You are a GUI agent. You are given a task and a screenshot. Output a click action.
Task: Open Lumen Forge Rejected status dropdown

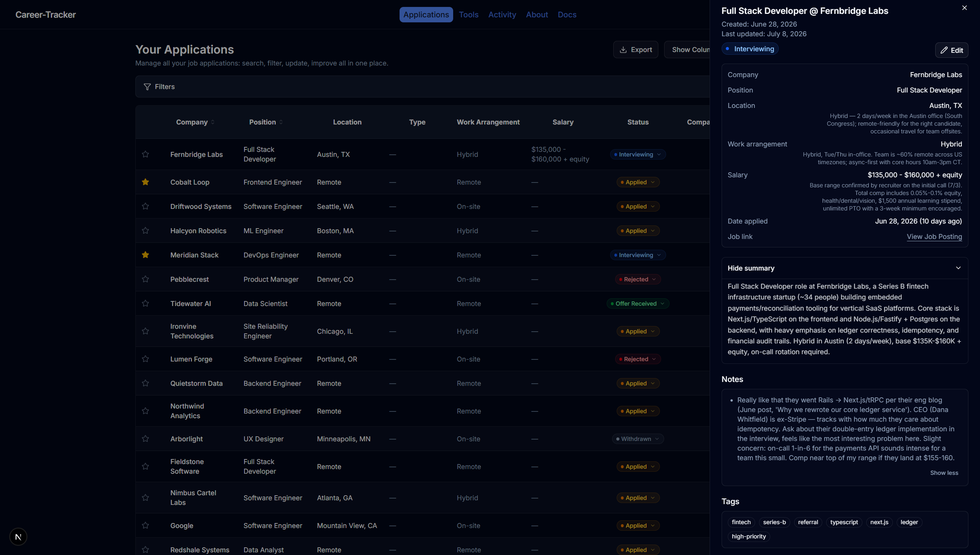(638, 359)
